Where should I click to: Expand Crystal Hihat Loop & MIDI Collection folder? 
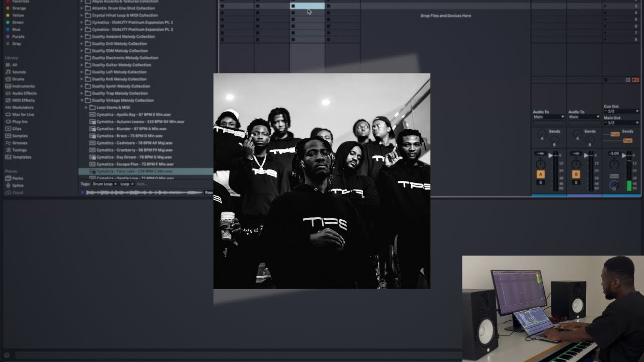coord(82,15)
